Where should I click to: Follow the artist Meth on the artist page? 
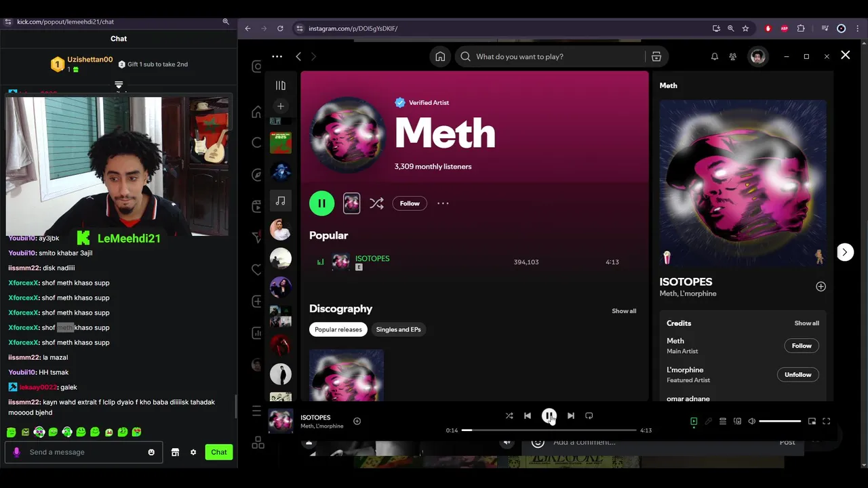point(410,203)
